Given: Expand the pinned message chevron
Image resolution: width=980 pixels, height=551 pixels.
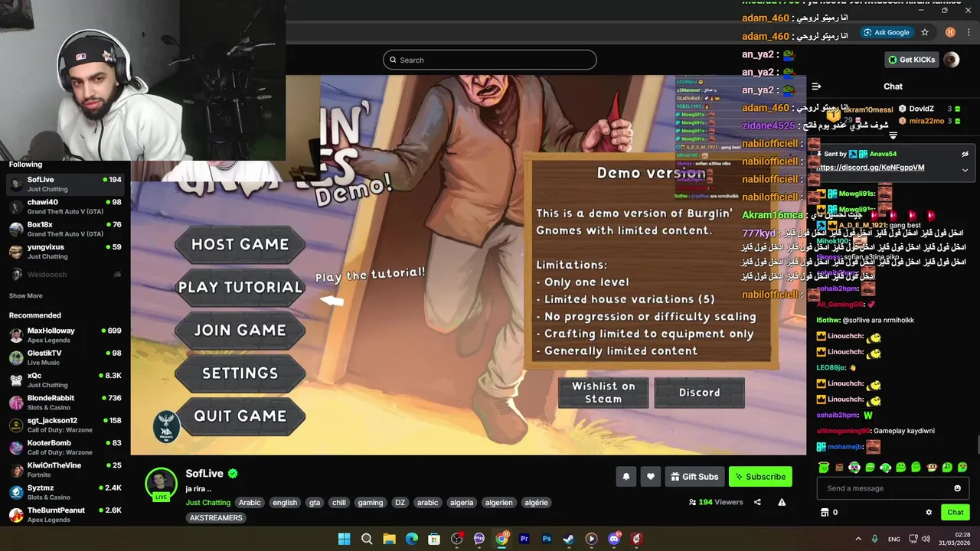Looking at the screenshot, I should (x=965, y=170).
